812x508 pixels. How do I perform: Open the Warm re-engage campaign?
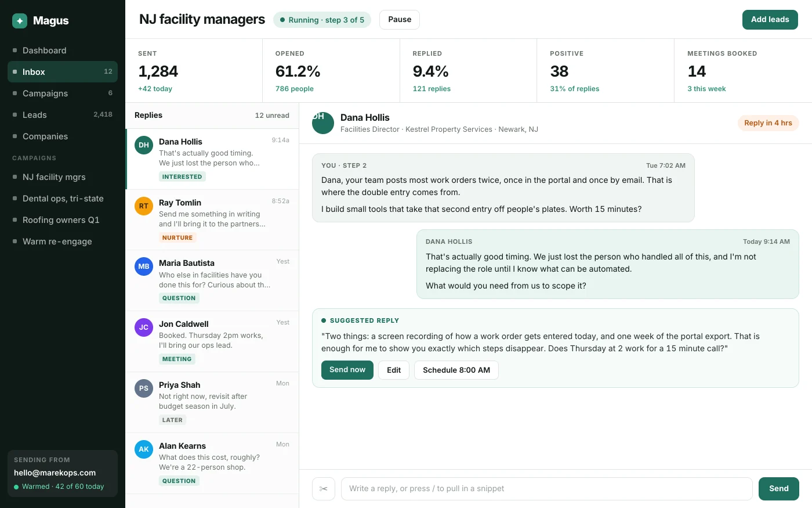click(63, 242)
